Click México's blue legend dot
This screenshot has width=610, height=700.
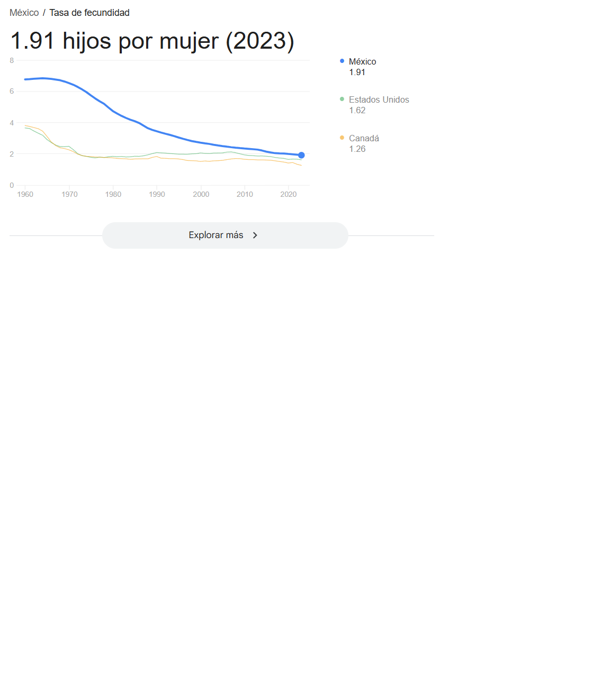pyautogui.click(x=342, y=61)
